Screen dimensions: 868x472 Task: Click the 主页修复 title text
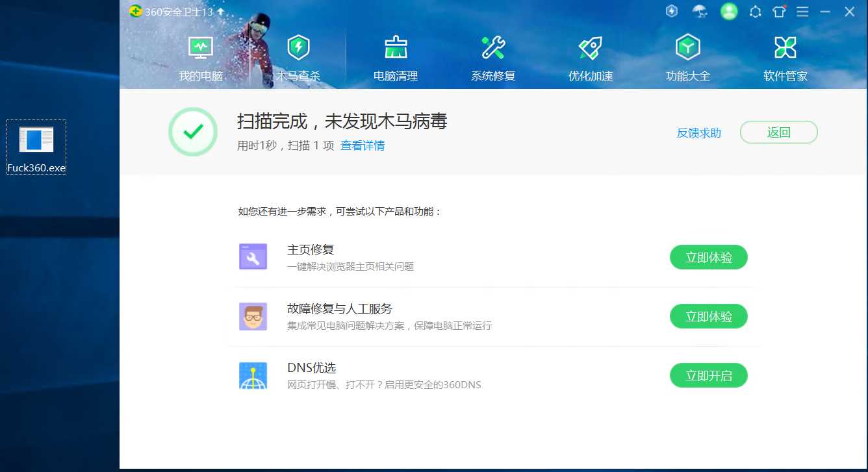311,249
